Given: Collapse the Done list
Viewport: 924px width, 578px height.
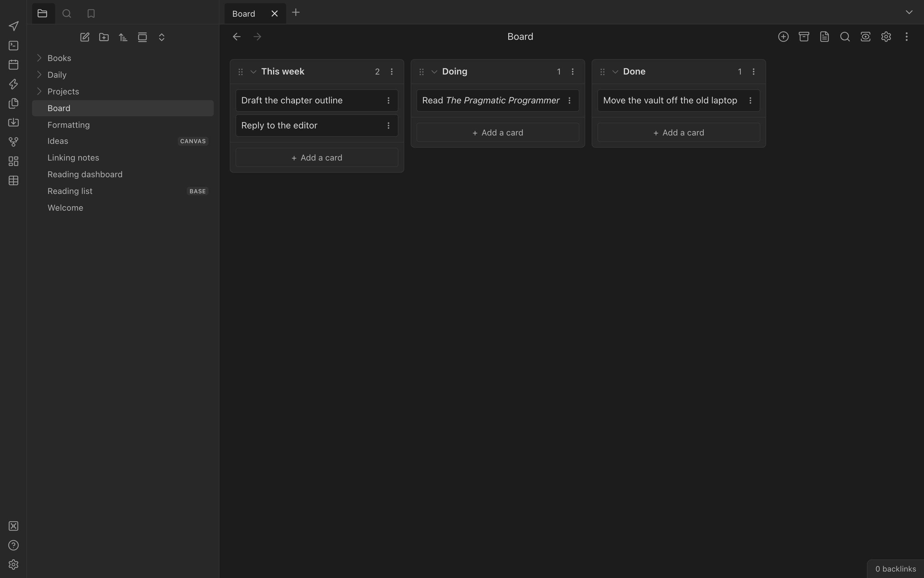Looking at the screenshot, I should click(x=615, y=72).
